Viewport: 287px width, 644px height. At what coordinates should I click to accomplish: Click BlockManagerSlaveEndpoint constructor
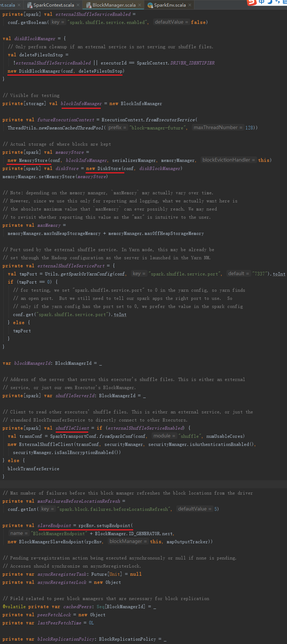point(51,542)
